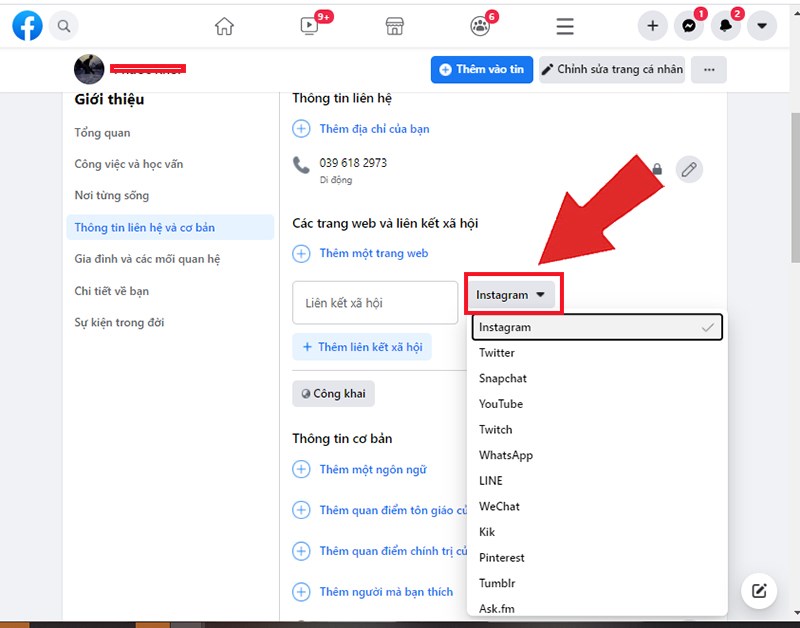This screenshot has width=800, height=628.
Task: Click Chỉnh sửa trang cá nhân button
Action: (612, 69)
